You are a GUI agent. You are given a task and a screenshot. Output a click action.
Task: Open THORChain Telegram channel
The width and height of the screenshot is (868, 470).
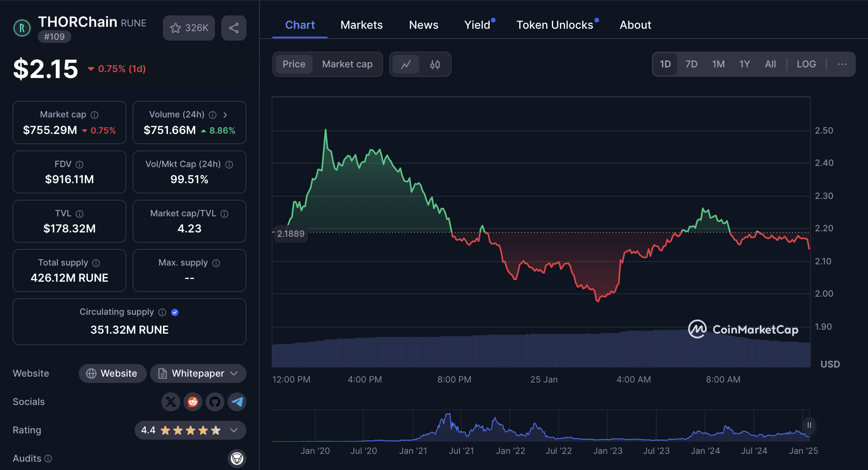[x=237, y=402]
